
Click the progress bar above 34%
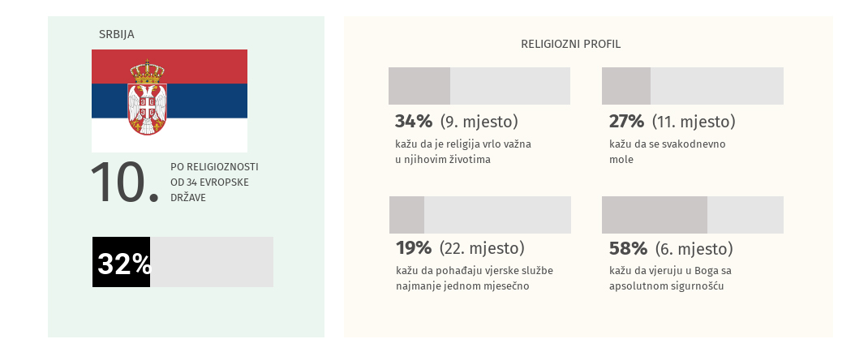479,86
